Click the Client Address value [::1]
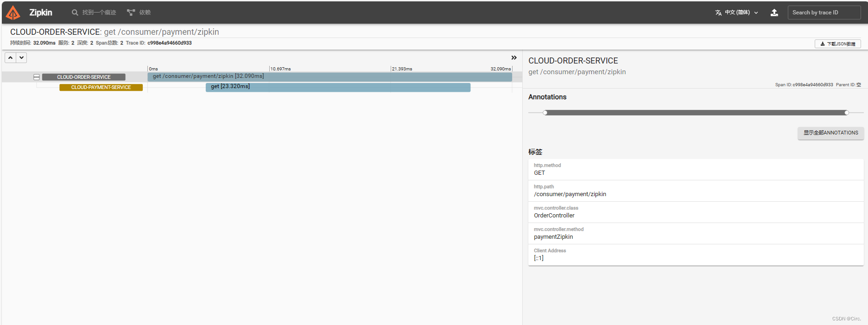Image resolution: width=868 pixels, height=325 pixels. tap(539, 258)
